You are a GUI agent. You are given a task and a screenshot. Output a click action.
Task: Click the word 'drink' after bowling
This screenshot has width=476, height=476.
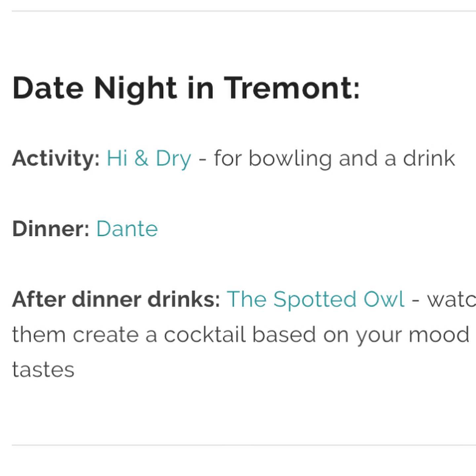(x=429, y=158)
